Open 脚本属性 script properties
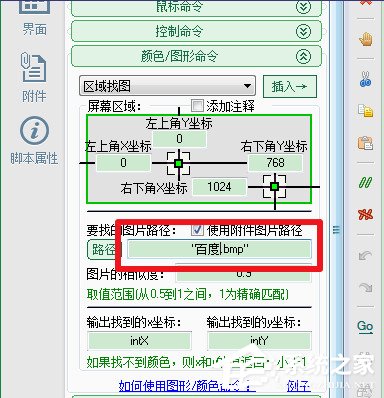 (34, 141)
